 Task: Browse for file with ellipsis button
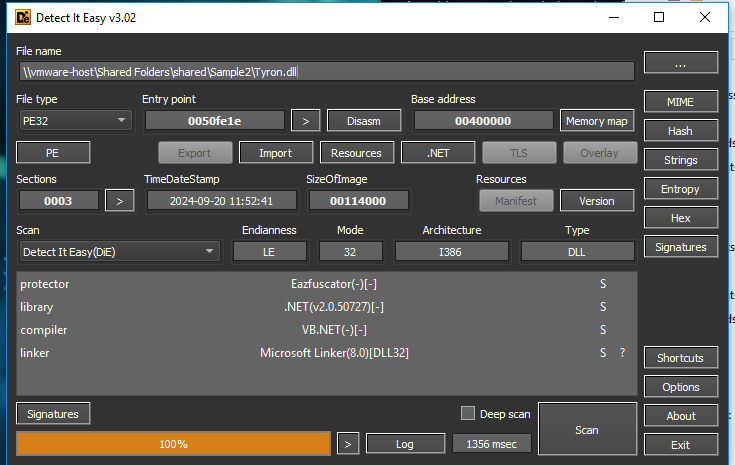(681, 63)
